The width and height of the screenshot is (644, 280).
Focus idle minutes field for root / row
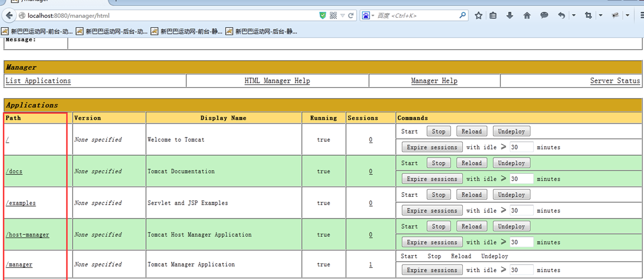coord(522,147)
